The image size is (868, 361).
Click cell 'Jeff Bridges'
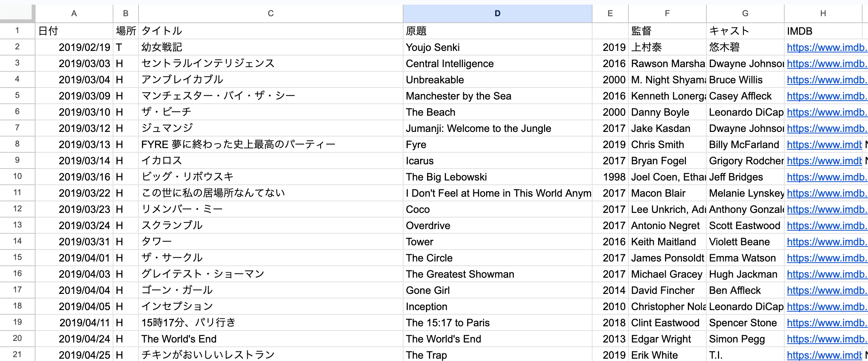tap(745, 177)
